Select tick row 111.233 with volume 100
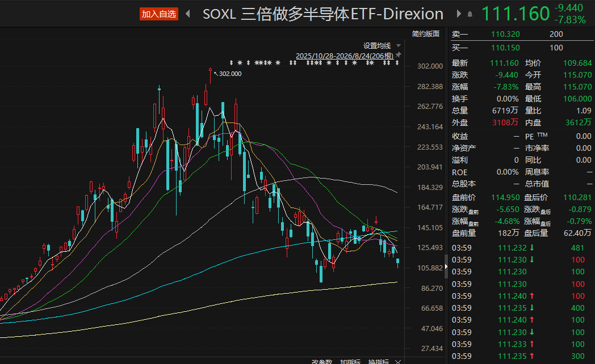The width and height of the screenshot is (595, 364). point(522,344)
